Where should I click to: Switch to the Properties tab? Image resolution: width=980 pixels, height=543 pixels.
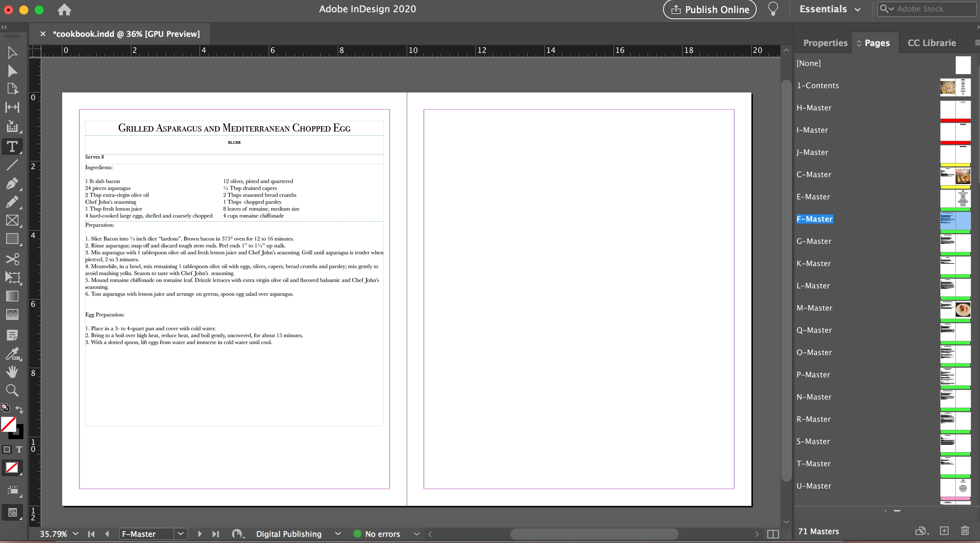point(825,43)
